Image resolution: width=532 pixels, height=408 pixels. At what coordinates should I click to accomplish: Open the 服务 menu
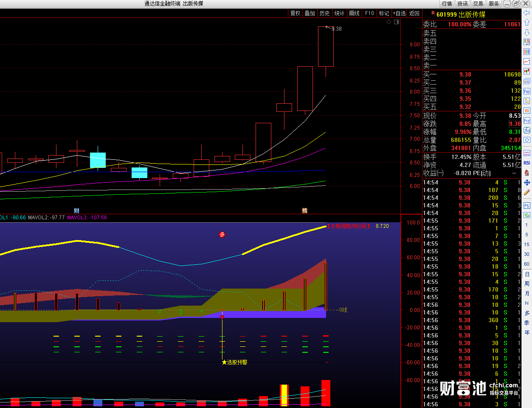click(x=494, y=3)
